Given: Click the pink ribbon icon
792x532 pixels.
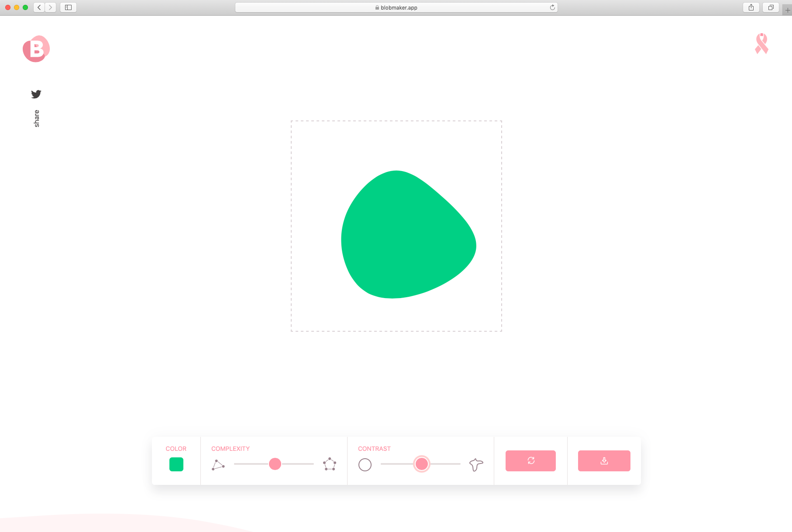Looking at the screenshot, I should [761, 44].
